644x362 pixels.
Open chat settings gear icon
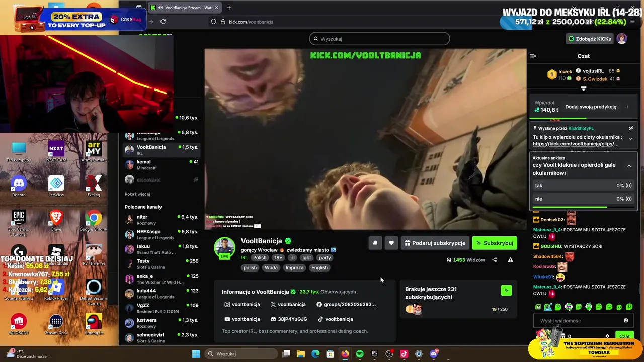[607, 336]
